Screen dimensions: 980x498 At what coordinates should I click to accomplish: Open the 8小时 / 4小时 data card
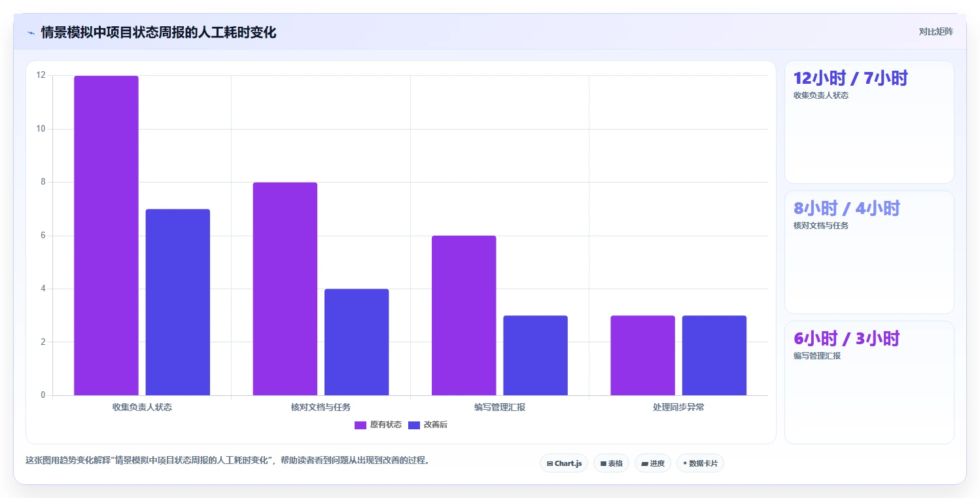[x=869, y=253]
